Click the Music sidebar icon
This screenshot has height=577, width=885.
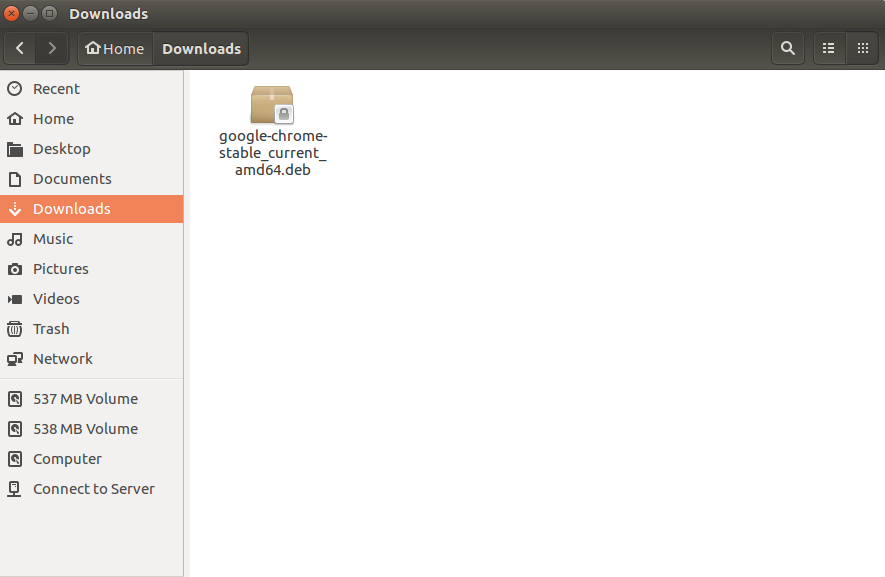[18, 238]
